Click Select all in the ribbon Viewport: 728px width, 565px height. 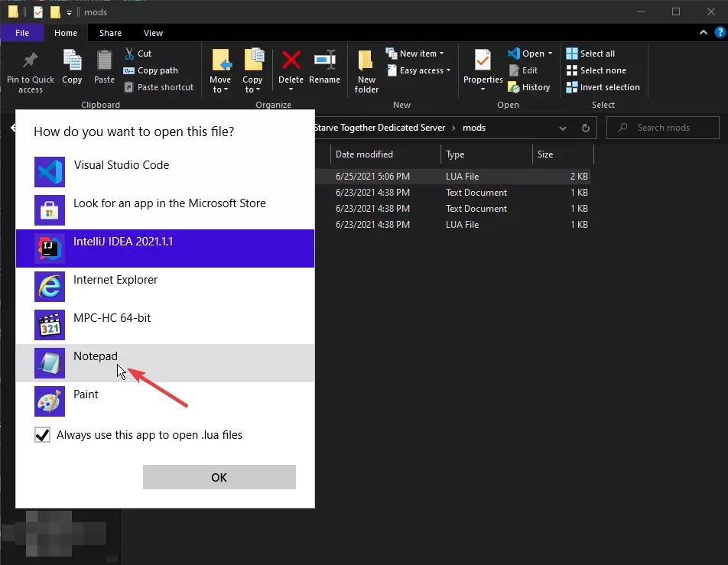tap(590, 54)
